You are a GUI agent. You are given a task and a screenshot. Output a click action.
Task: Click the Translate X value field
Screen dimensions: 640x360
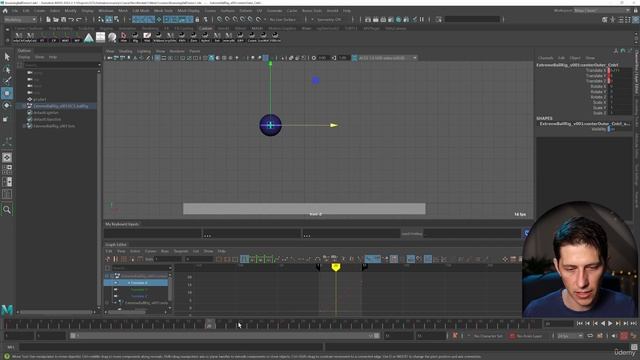tap(620, 71)
